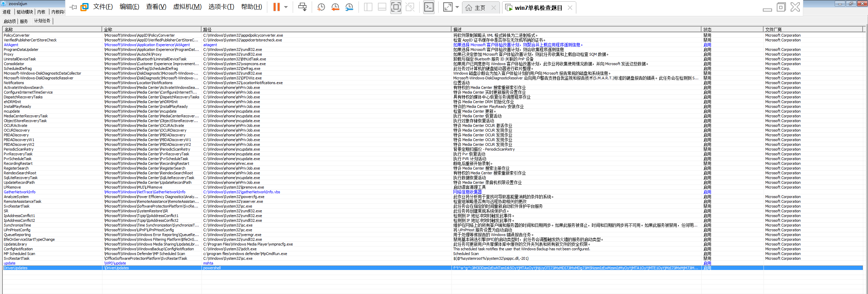Select the UninstallDeviceTask row
The width and height of the screenshot is (868, 294).
[433, 59]
